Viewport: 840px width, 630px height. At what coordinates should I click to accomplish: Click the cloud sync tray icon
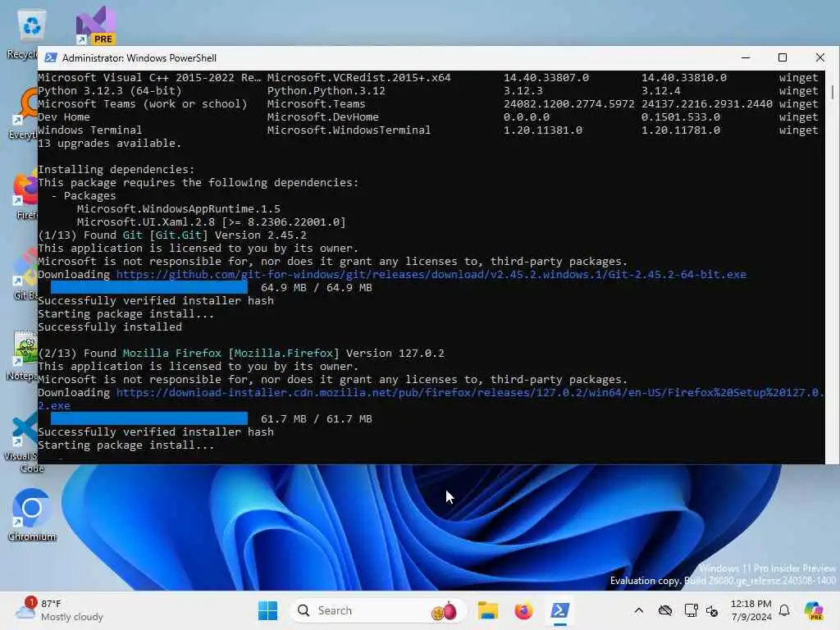664,610
